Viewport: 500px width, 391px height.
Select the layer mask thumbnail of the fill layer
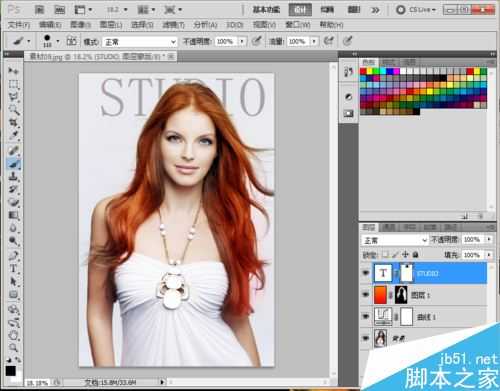[401, 295]
